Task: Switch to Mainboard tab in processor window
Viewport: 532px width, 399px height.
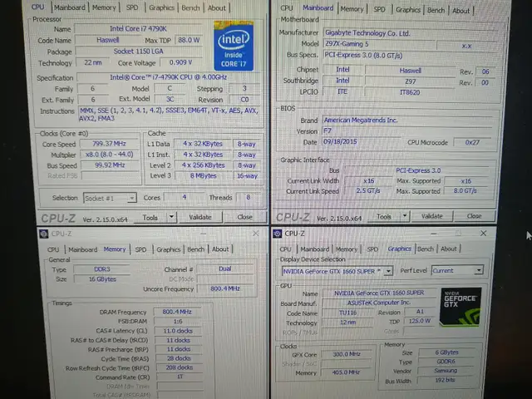Action: (x=70, y=7)
